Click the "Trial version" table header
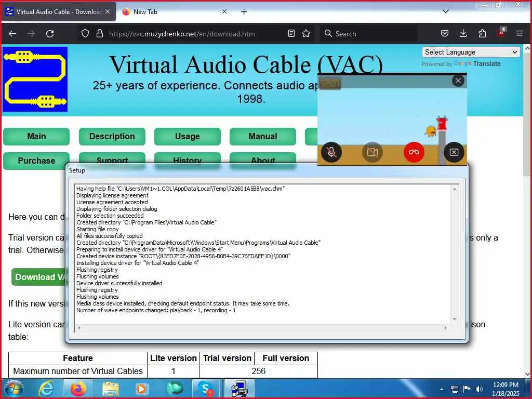Image resolution: width=532 pixels, height=399 pixels. coord(227,358)
